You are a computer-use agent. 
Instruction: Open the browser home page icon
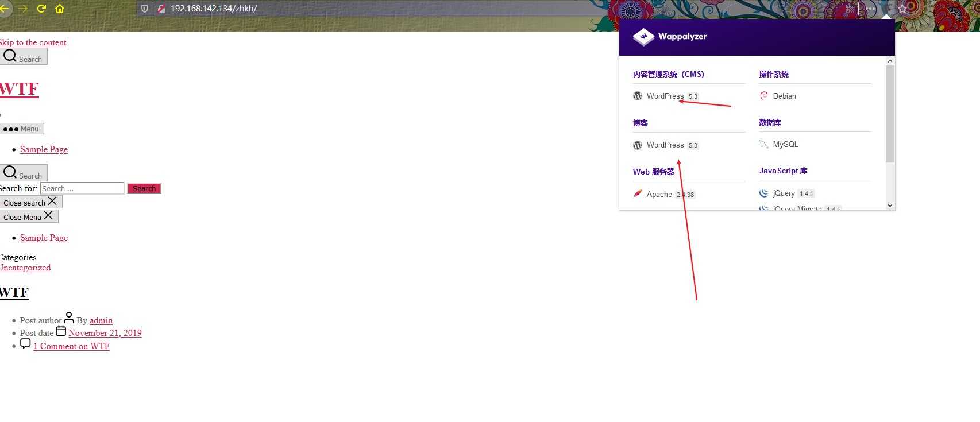point(60,9)
